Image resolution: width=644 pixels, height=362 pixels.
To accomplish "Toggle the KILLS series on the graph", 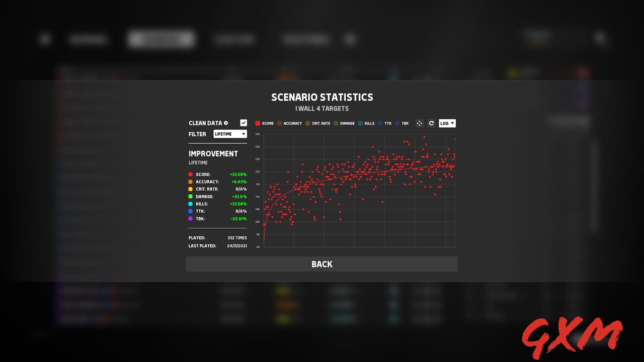I will [367, 123].
